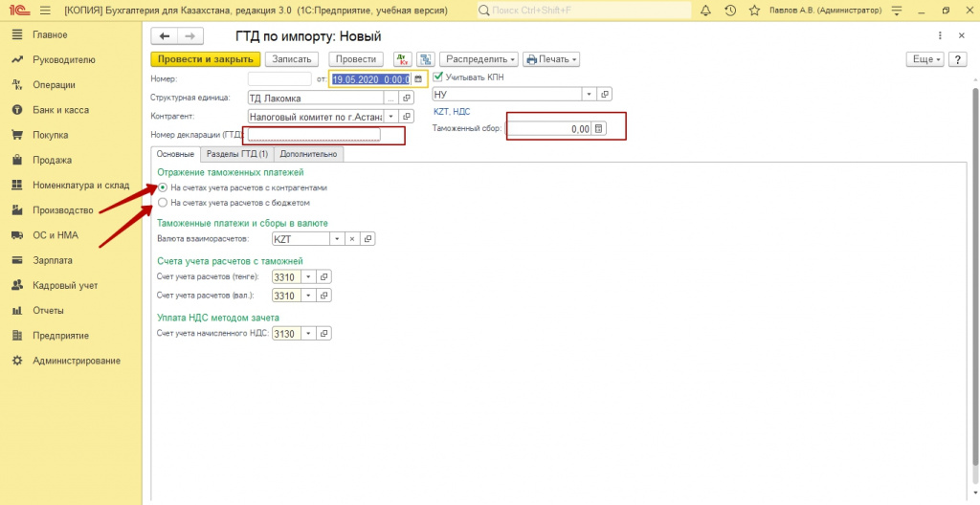This screenshot has height=505, width=980.
Task: Open service settings lines icon in title bar
Action: coord(898,10)
